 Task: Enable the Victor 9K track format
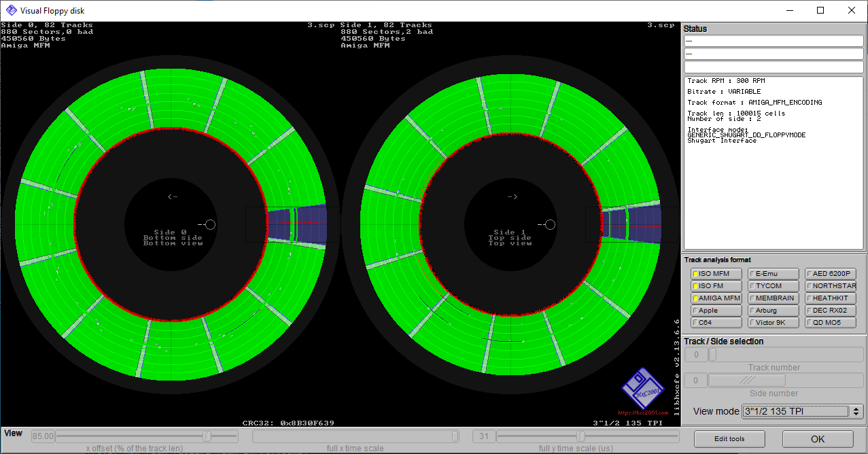[x=773, y=323]
